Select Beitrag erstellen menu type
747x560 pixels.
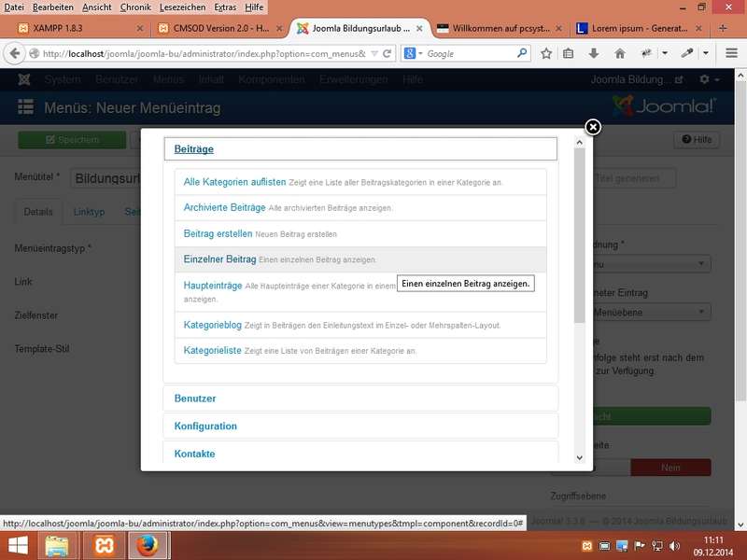[x=218, y=234]
